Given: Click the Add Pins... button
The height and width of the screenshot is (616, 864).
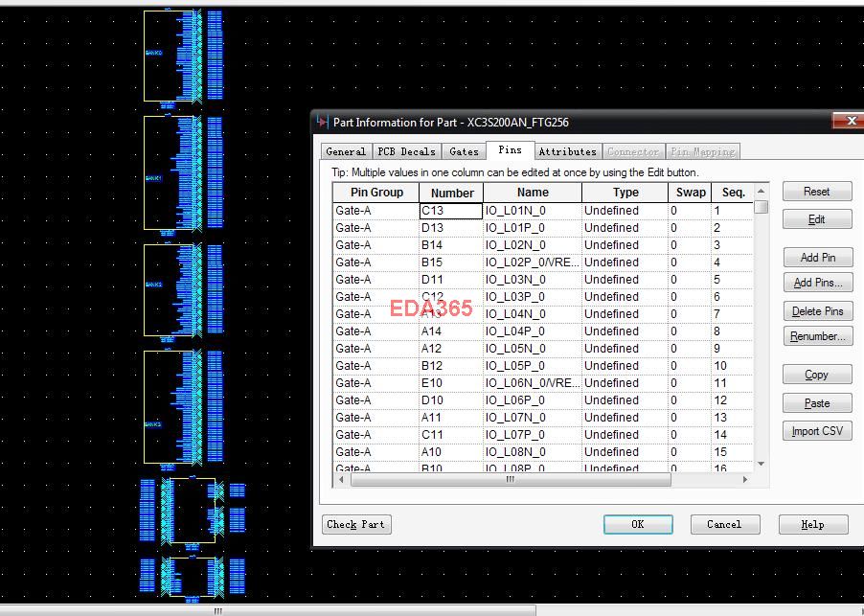Looking at the screenshot, I should [x=818, y=283].
